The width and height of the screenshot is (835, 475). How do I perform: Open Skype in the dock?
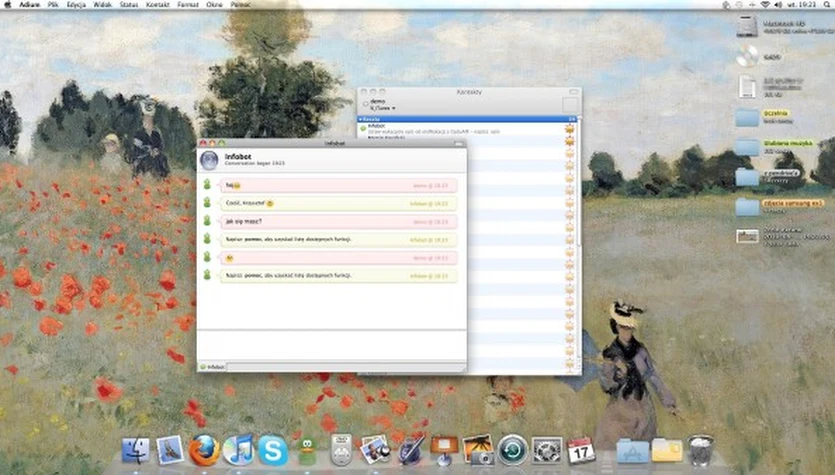tap(273, 449)
